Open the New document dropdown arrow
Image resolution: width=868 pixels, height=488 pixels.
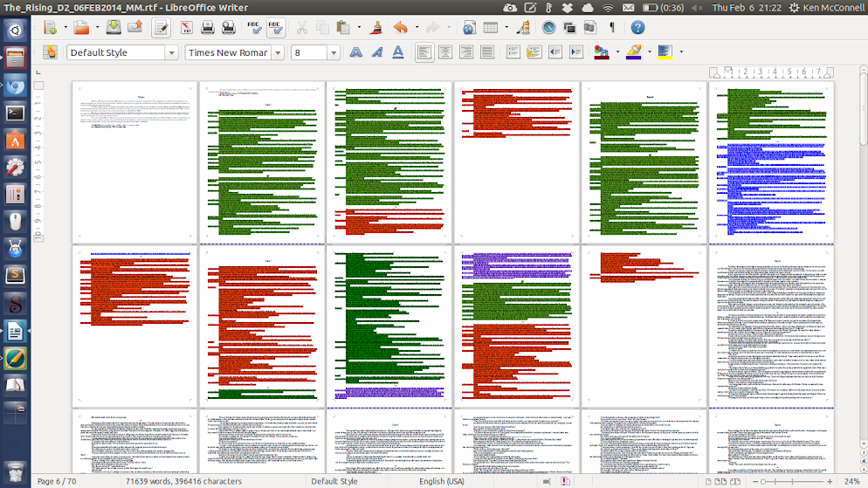pyautogui.click(x=65, y=28)
